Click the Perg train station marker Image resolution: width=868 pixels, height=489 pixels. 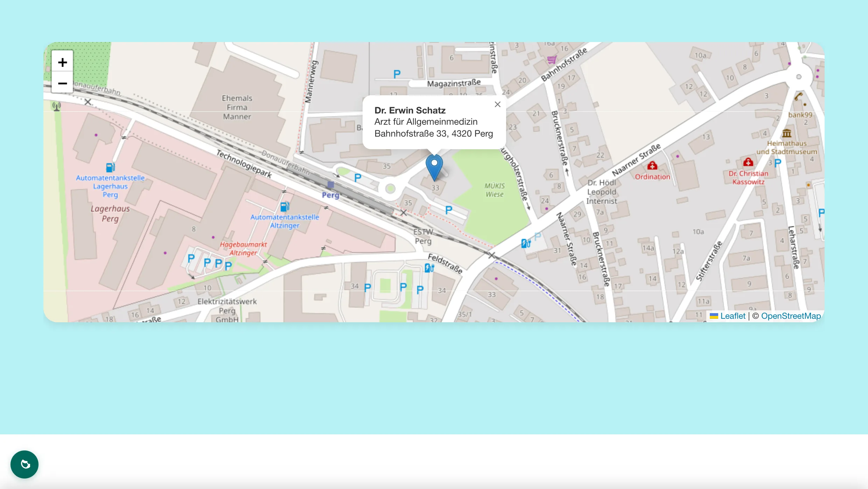330,185
